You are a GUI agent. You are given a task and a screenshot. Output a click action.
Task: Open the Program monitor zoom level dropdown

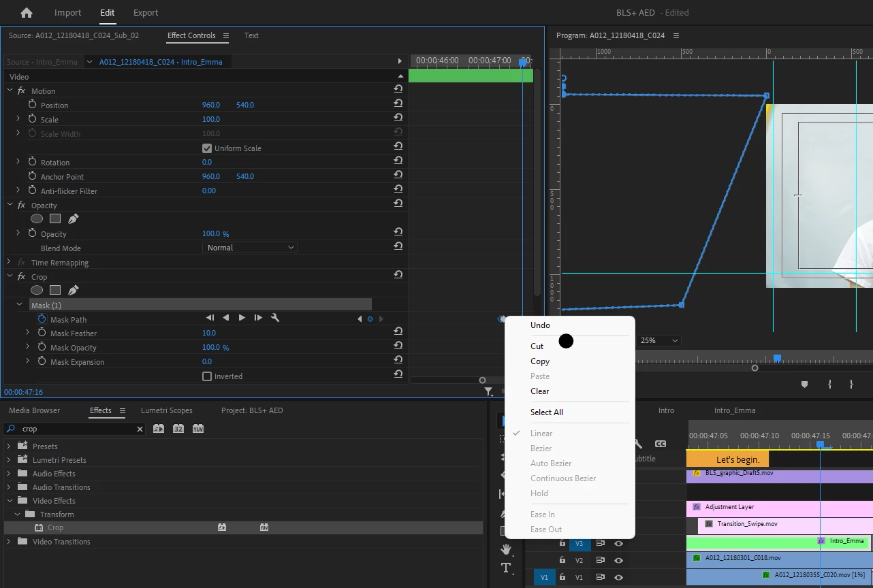[x=660, y=340]
